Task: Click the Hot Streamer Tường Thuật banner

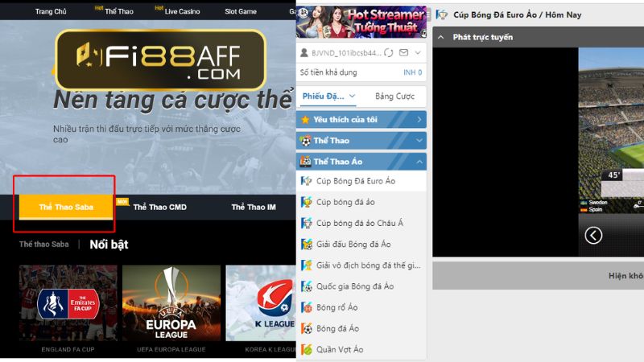Action: [x=361, y=22]
